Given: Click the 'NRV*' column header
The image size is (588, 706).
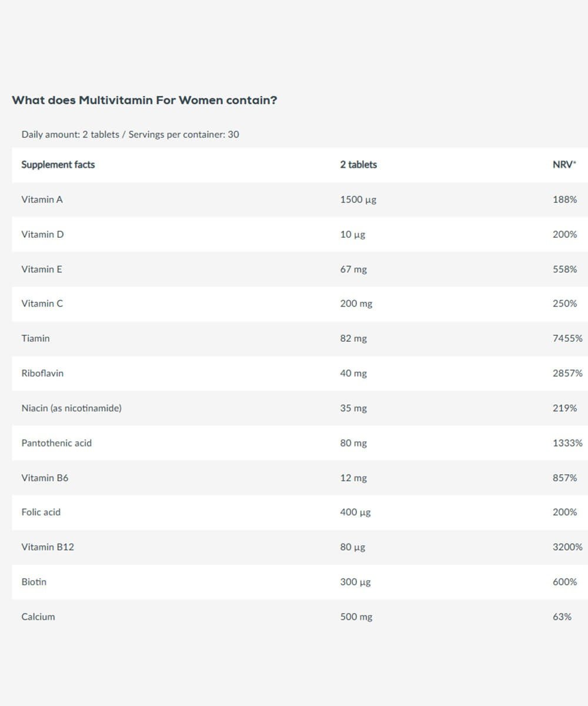Looking at the screenshot, I should pyautogui.click(x=564, y=165).
